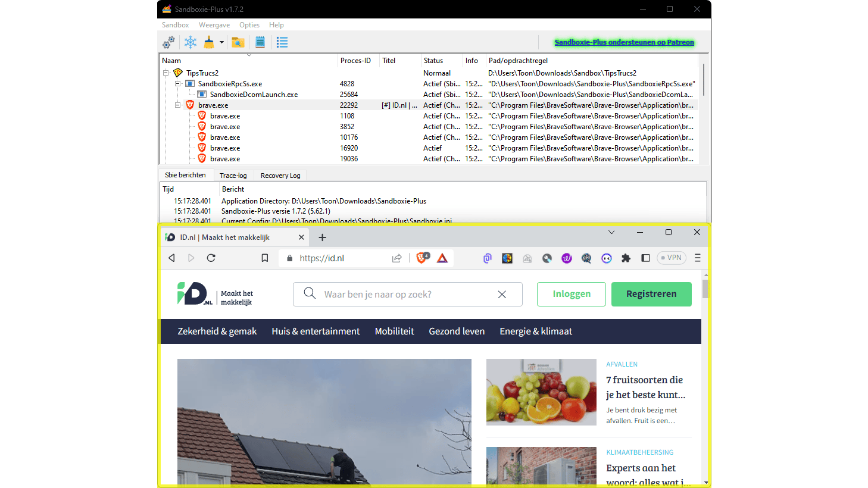Image resolution: width=868 pixels, height=488 pixels.
Task: Open a new tab in Brave
Action: point(322,237)
